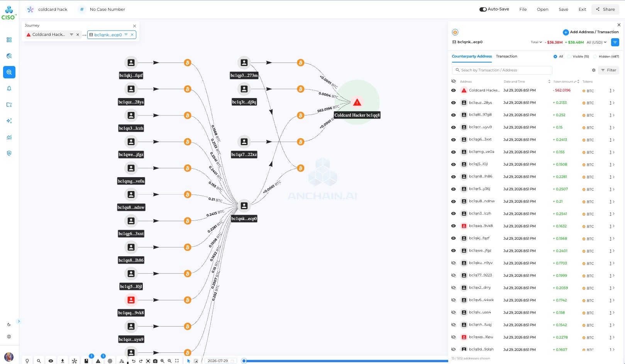Viewport: 625px width, 364px height.
Task: Click the lightbulb icon in bottom toolbar
Action: [27, 361]
